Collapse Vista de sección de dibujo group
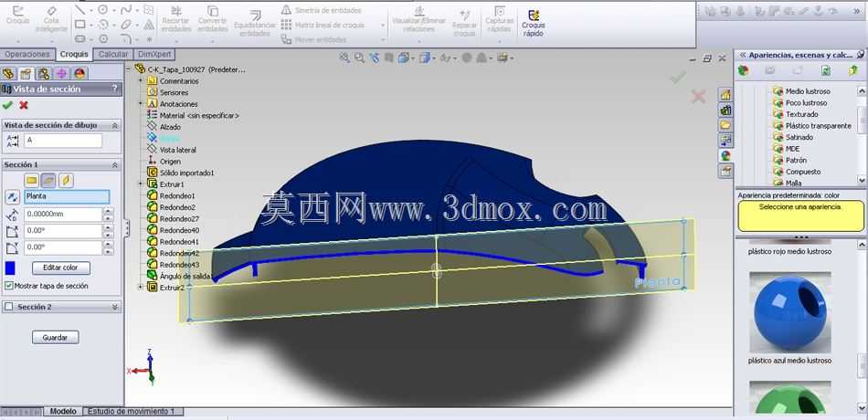Screen dimensions: 868x420 point(114,126)
